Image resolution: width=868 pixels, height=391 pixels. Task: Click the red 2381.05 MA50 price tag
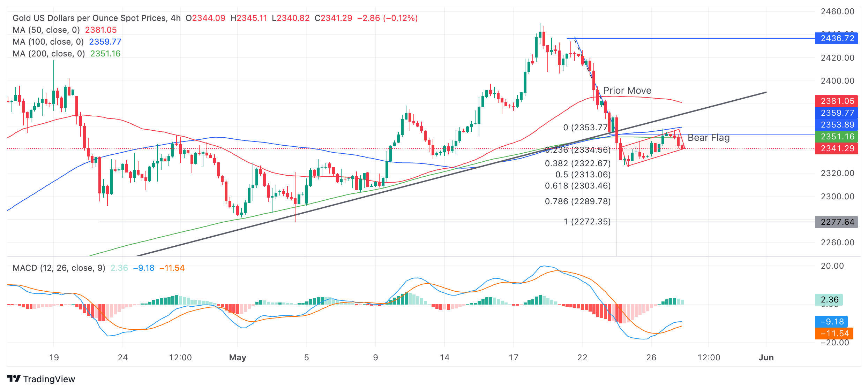[837, 101]
